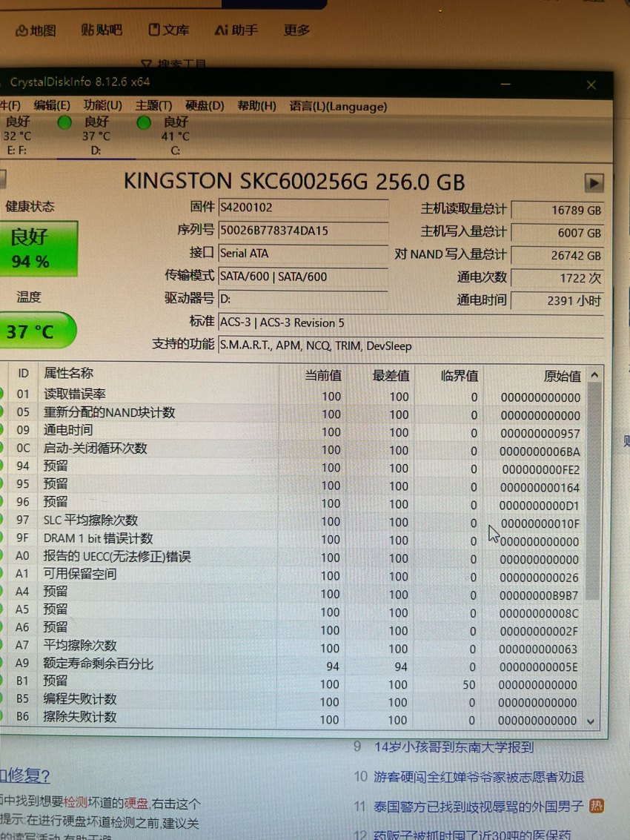Click host writes total 6007 GB

557,233
